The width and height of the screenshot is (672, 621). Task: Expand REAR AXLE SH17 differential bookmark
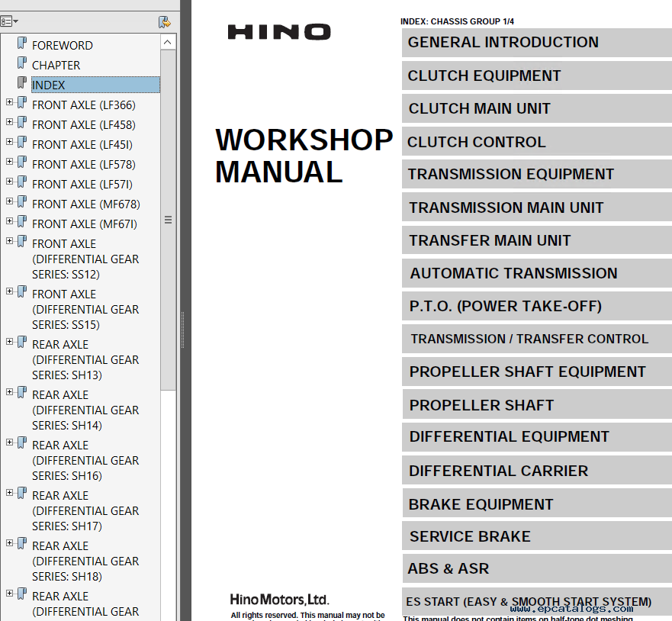coord(9,493)
